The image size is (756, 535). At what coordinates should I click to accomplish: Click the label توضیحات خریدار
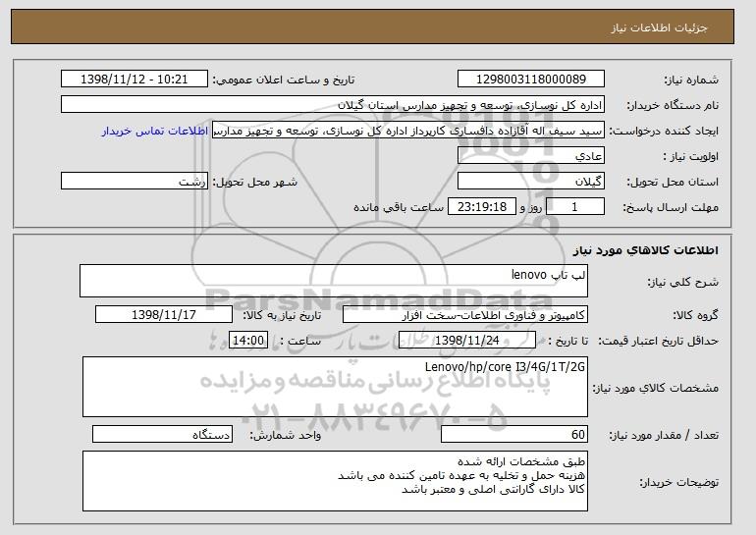click(x=678, y=482)
